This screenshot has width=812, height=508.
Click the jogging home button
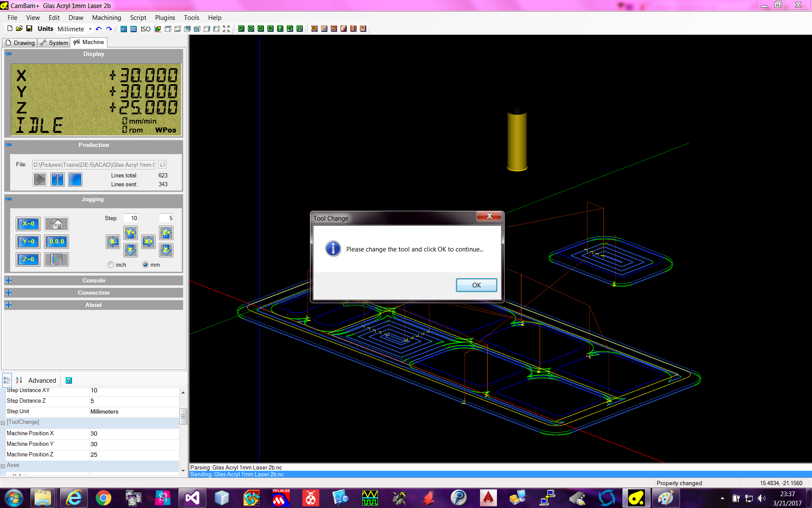[56, 224]
